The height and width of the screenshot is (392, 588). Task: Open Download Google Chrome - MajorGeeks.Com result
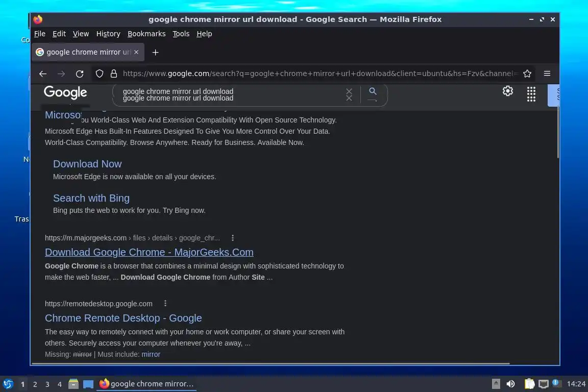[149, 252]
